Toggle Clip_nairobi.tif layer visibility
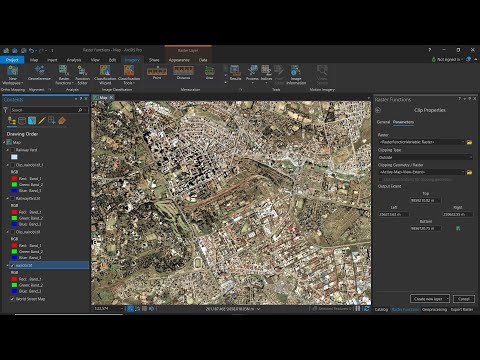This screenshot has width=480, height=360. point(13,232)
